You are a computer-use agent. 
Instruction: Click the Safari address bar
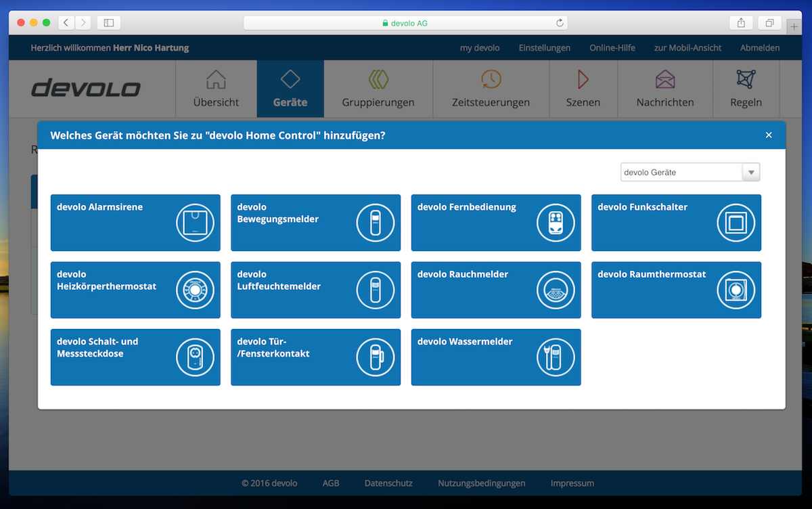[405, 23]
